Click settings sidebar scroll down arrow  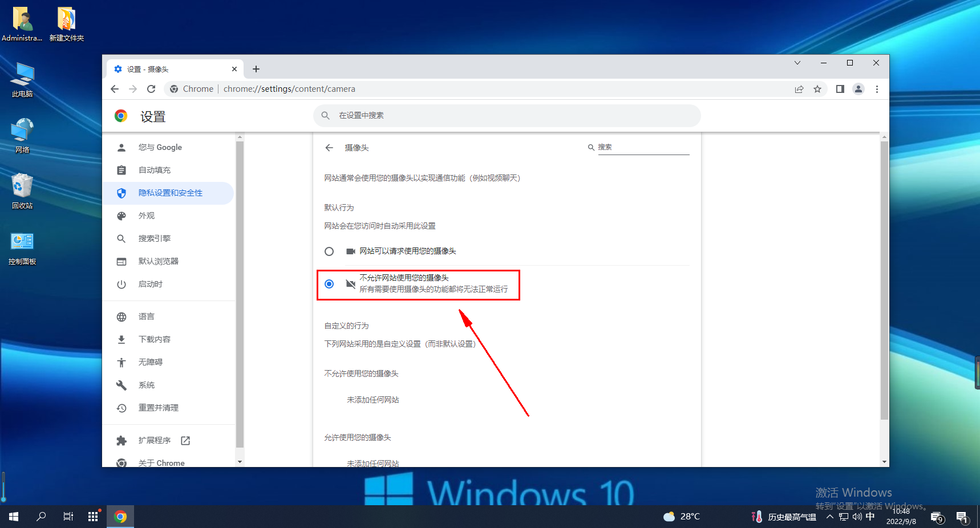tap(240, 461)
